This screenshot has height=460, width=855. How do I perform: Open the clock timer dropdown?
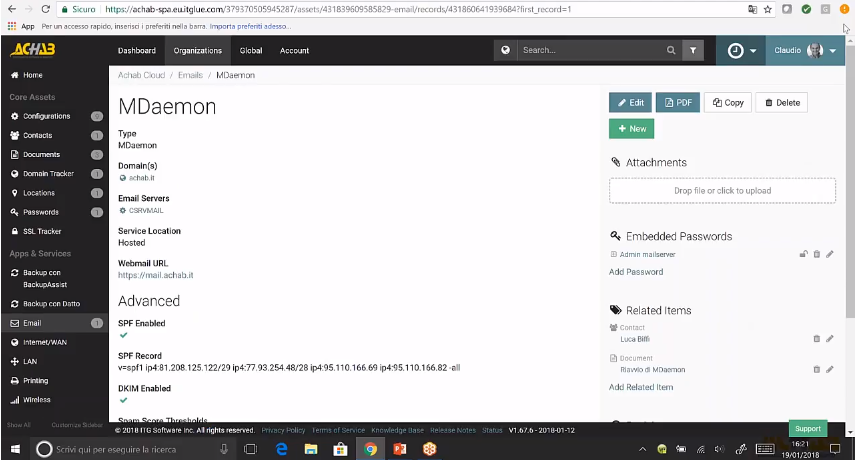pos(741,50)
